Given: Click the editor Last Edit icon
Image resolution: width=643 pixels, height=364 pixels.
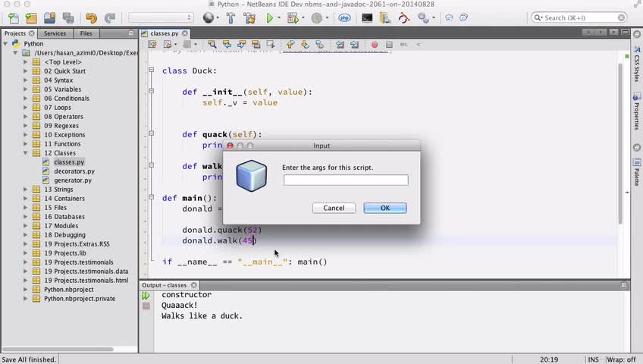Looking at the screenshot, I should click(x=152, y=44).
